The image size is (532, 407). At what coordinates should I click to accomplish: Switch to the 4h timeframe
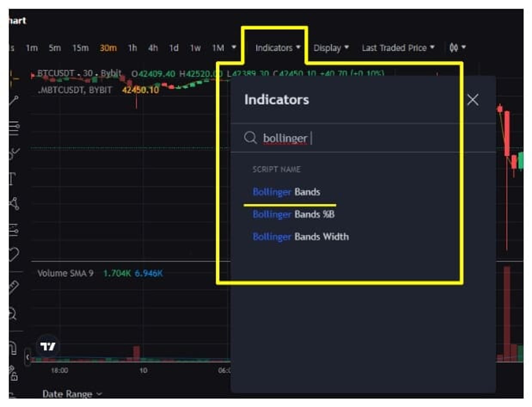pos(153,48)
